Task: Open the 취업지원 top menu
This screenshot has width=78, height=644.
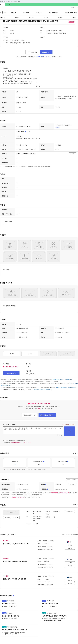Action: tap(26, 13)
